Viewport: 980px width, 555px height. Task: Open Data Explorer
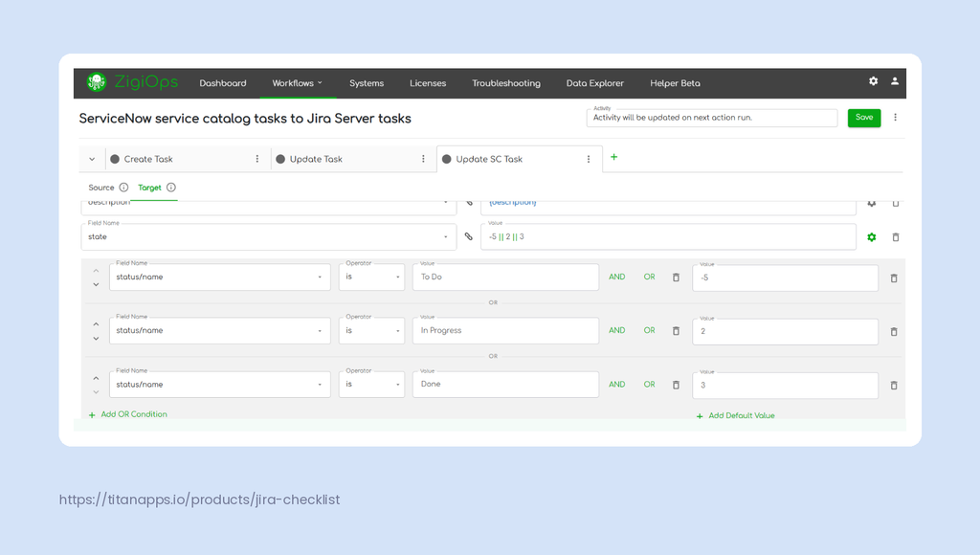pyautogui.click(x=595, y=83)
